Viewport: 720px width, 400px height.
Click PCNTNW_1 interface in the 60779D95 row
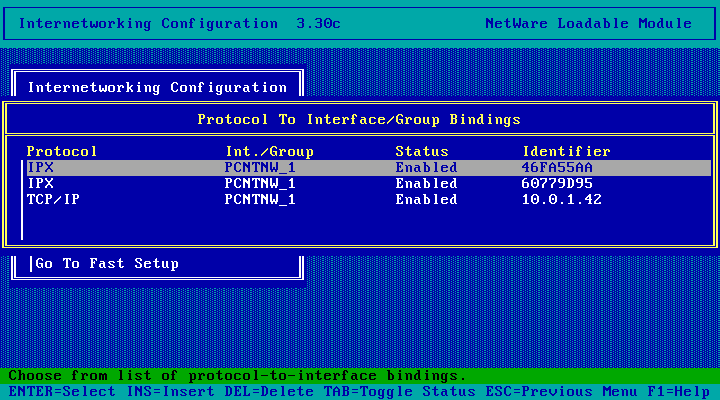click(260, 184)
